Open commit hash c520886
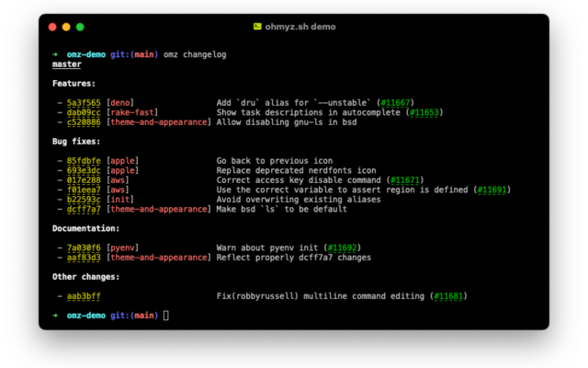Viewport: 588px width, 368px height. pyautogui.click(x=84, y=122)
